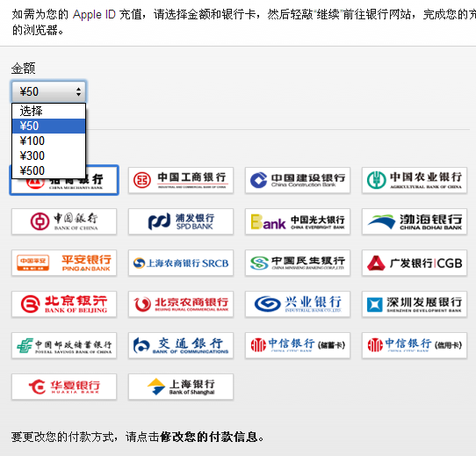Open 修改您的付款信息 payment info link

tap(209, 438)
